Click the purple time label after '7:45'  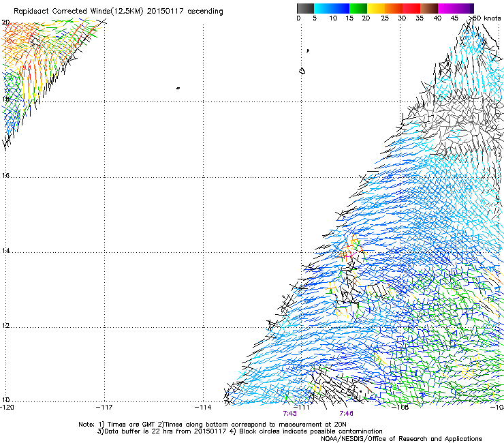point(347,414)
